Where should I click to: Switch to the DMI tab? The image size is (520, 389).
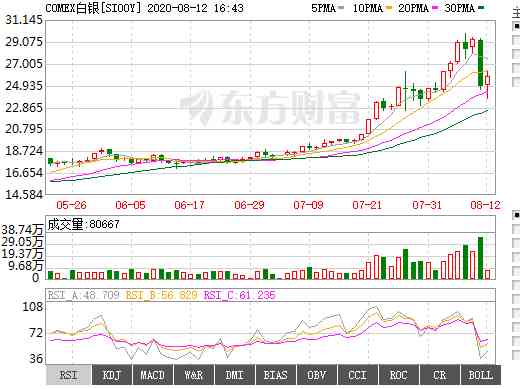coord(235,375)
